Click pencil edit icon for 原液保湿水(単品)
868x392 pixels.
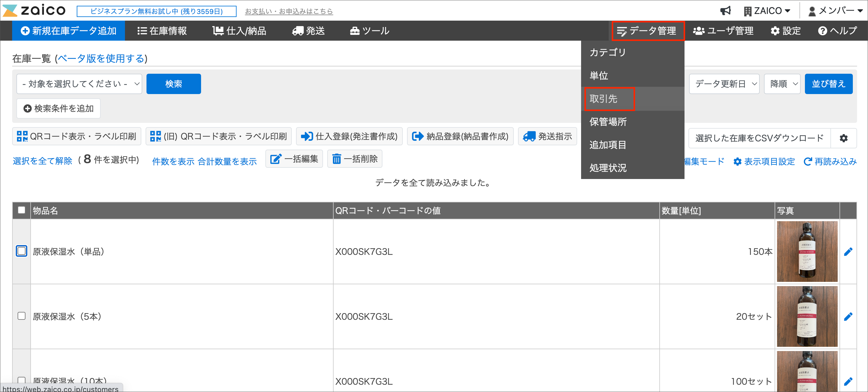click(848, 252)
